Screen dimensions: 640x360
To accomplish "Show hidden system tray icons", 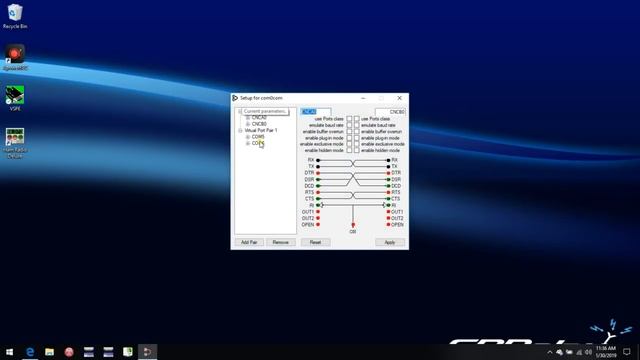I will [550, 352].
